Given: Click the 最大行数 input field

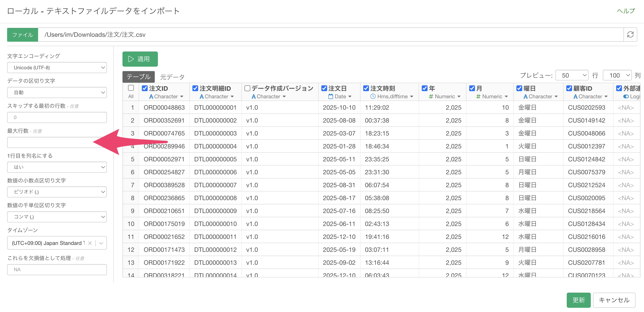Looking at the screenshot, I should point(50,142).
